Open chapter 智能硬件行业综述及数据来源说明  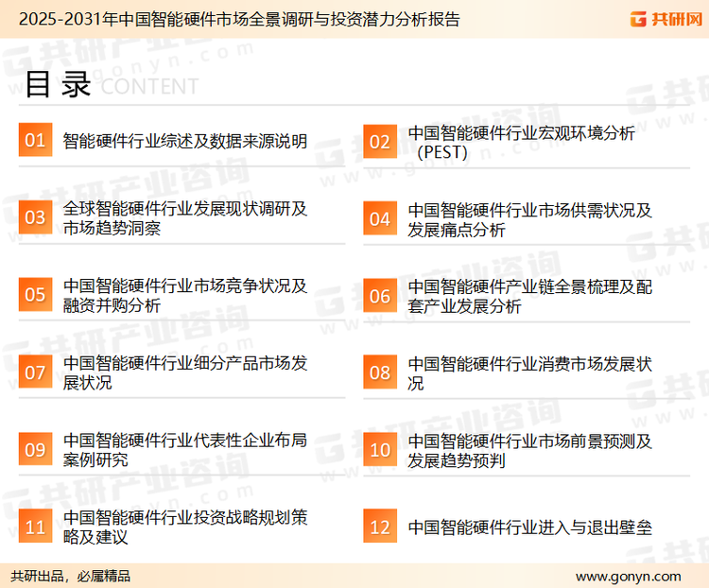click(185, 141)
